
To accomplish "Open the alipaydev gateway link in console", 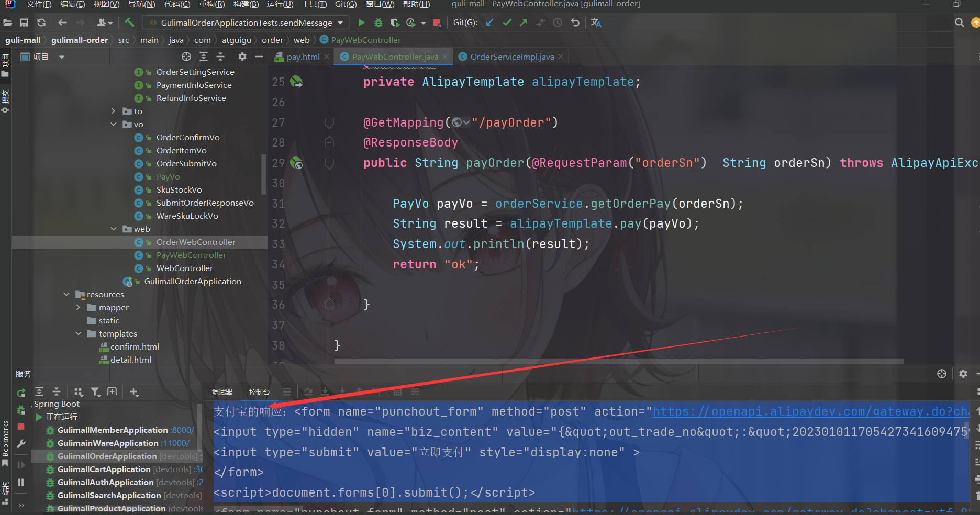I will point(811,412).
